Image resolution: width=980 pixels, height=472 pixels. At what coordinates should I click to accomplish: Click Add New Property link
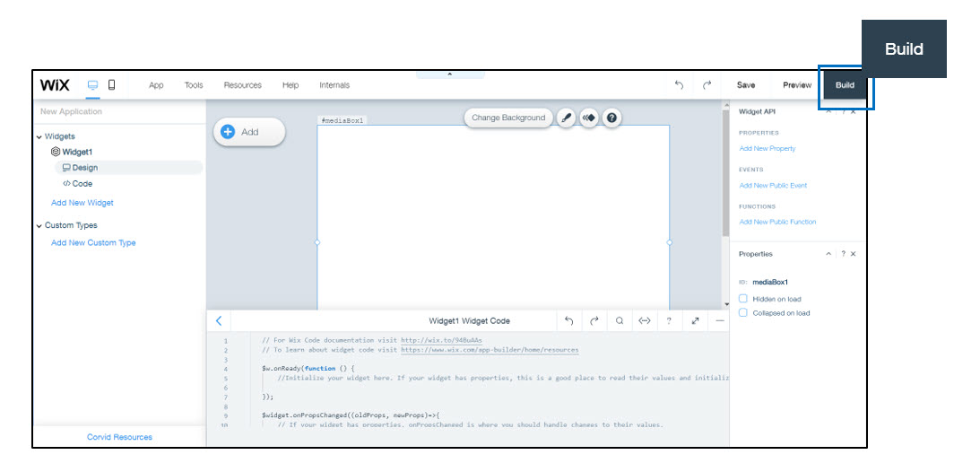(x=768, y=149)
